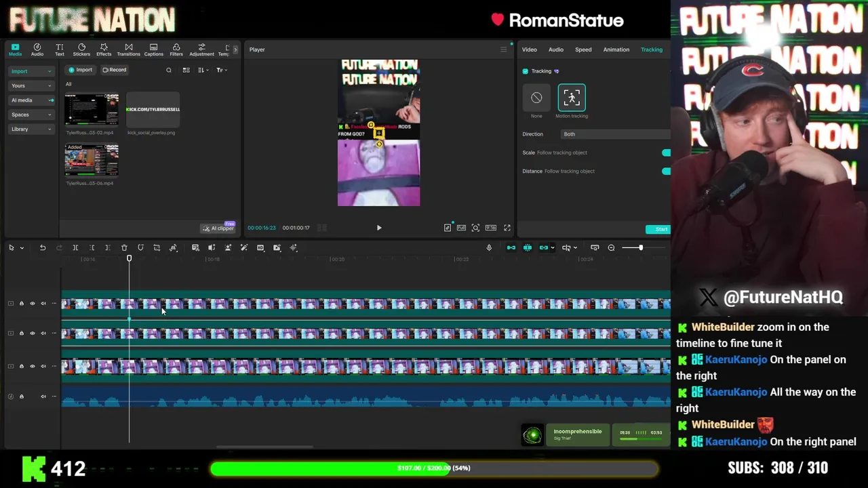Zoom out the timeline with minus icon

[x=611, y=248]
